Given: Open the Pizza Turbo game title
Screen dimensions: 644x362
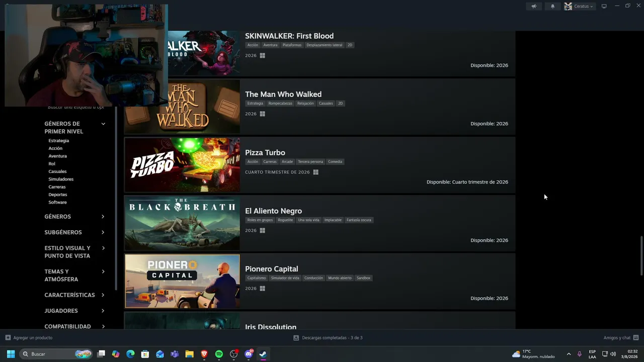Looking at the screenshot, I should (265, 152).
